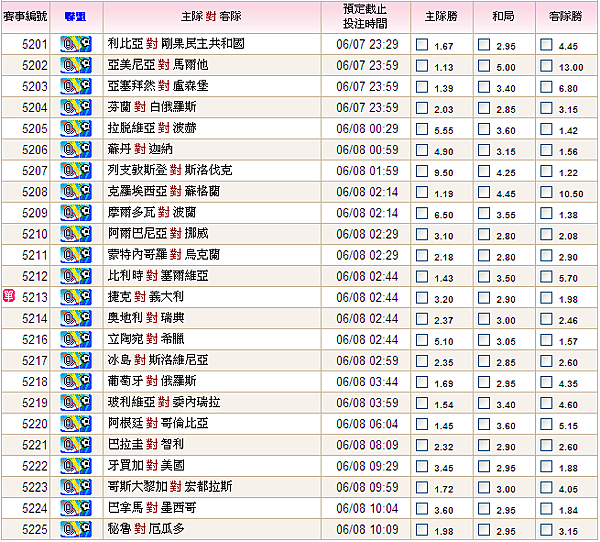Click the league icon beside 比利時 對 塞爾維亞
Viewport: 600px width, 542px height.
click(76, 276)
